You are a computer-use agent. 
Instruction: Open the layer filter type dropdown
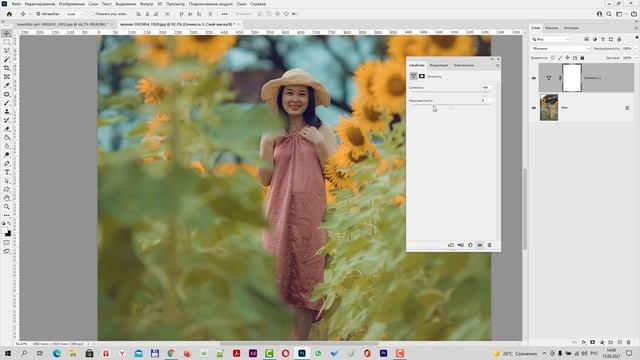tap(551, 39)
